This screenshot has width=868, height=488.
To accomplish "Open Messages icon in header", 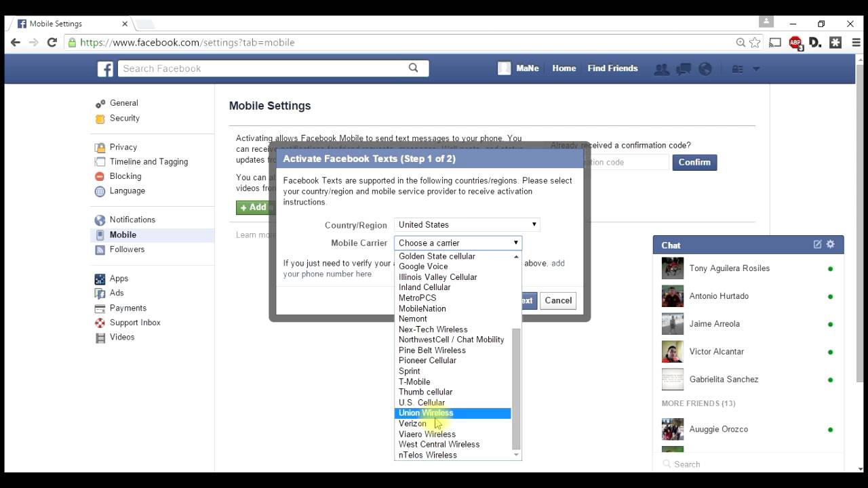I will [684, 69].
